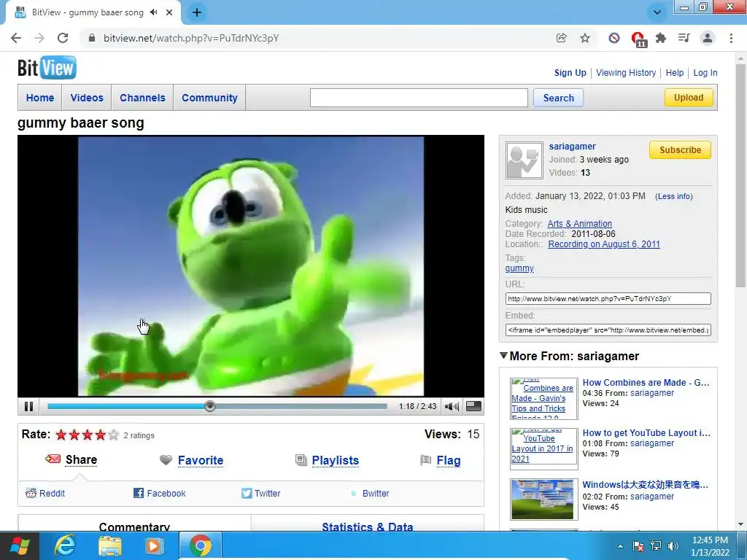Open the Windows XP desktop video thumbnail

tap(542, 499)
